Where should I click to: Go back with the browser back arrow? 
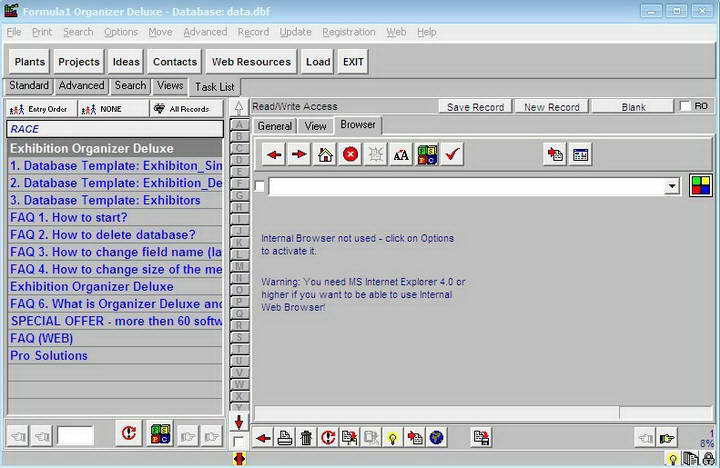coord(274,155)
